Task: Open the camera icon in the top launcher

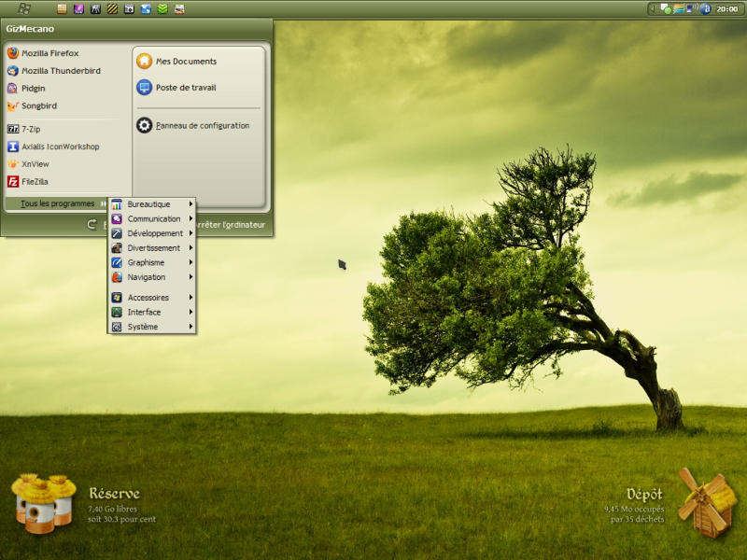Action: point(129,8)
